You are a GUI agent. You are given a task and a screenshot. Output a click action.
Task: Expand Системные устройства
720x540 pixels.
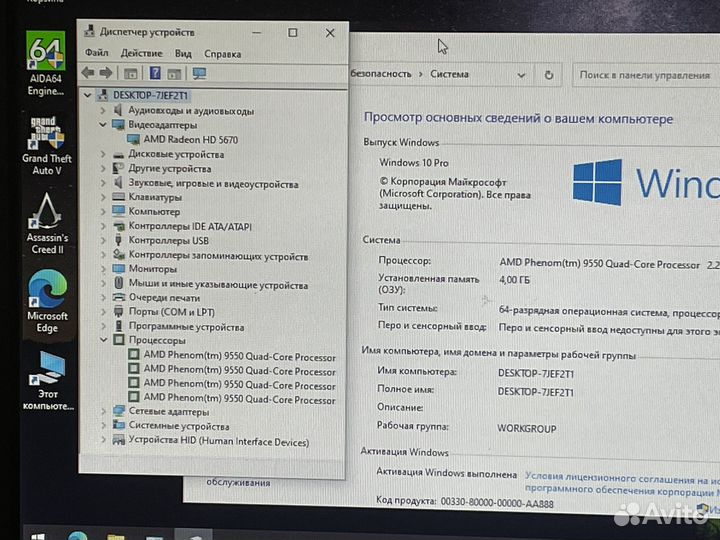(103, 426)
